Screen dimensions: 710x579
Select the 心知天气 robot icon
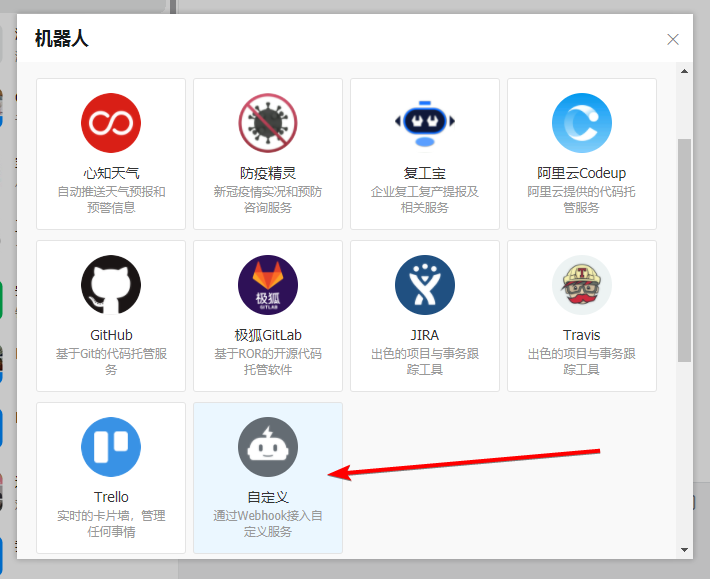111,123
